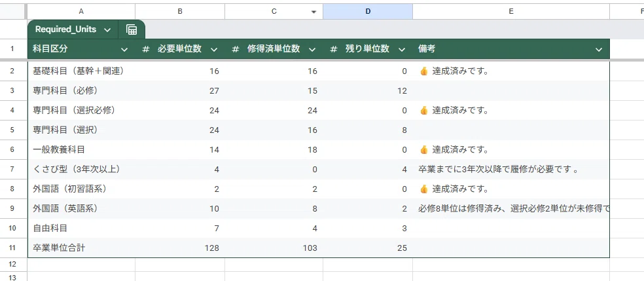This screenshot has width=644, height=281.
Task: Click the column C header dropdown arrow
Action: pyautogui.click(x=313, y=12)
